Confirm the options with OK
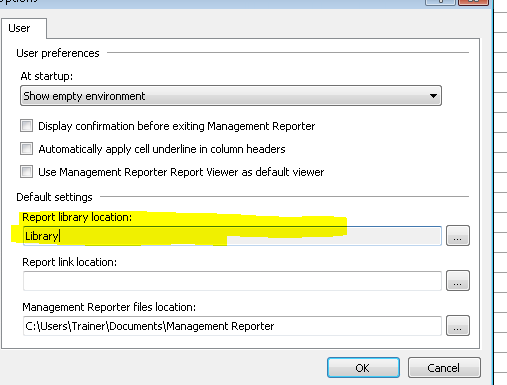507x385 pixels. coord(363,368)
